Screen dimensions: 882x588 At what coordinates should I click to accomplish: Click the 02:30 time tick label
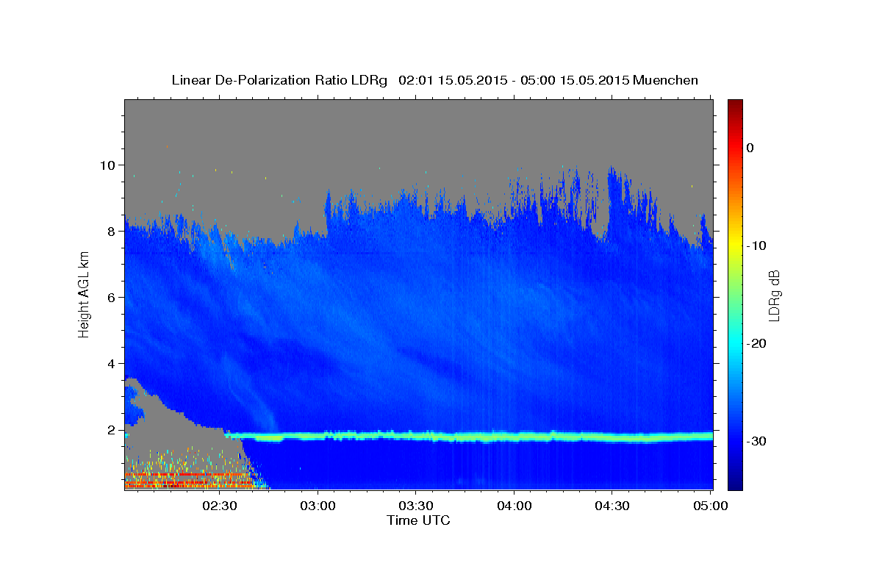(220, 506)
